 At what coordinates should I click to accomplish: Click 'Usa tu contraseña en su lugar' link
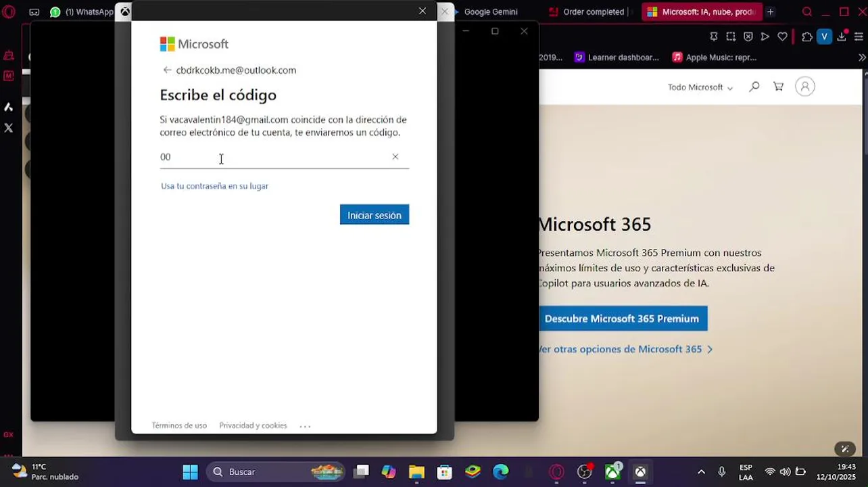(x=214, y=186)
